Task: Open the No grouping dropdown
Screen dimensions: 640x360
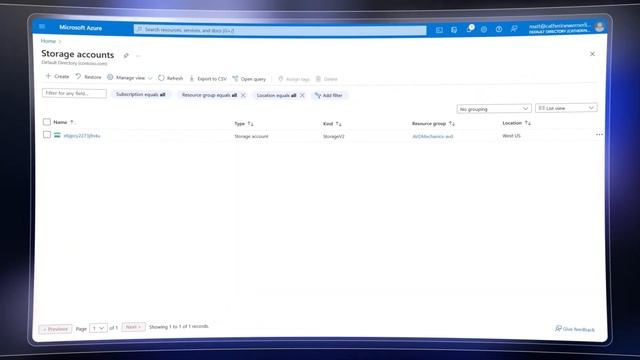Action: coord(494,109)
